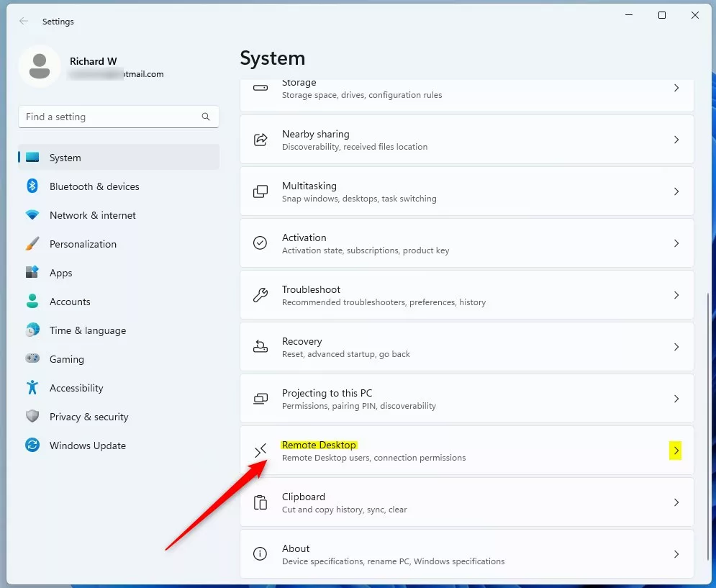Click the Remote Desktop icon
Screen dimensions: 716x588
point(260,451)
